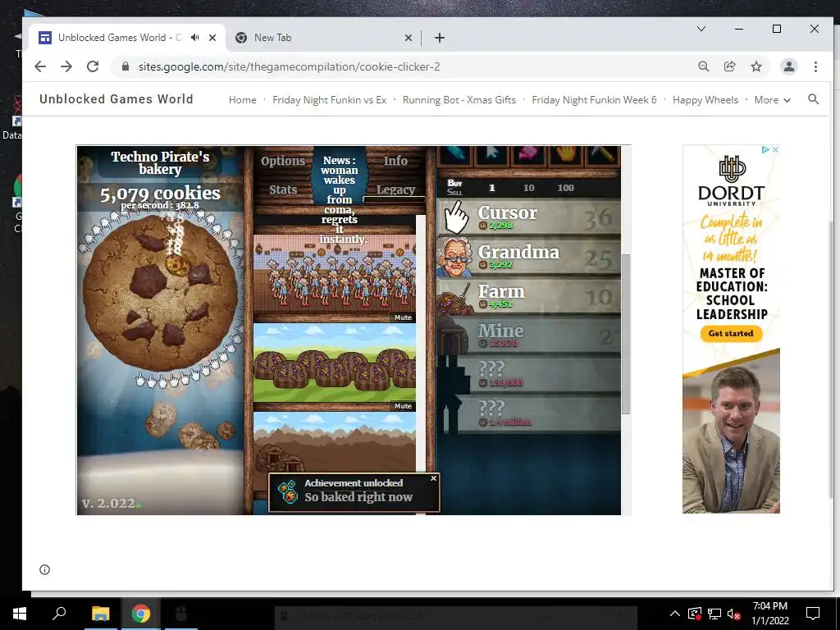
Task: Open the Stats panel
Action: click(x=283, y=189)
